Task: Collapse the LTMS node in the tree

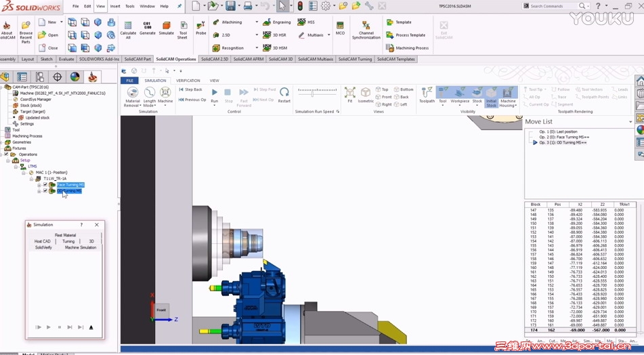Action: 16,167
